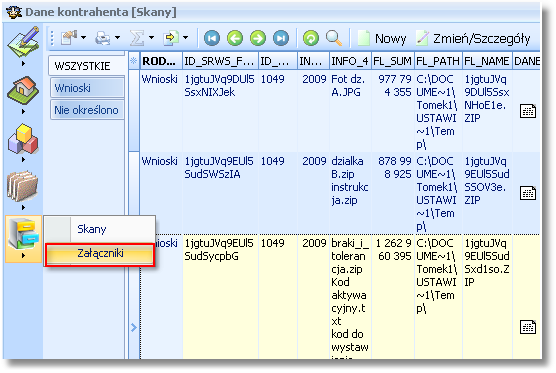Image resolution: width=556 pixels, height=373 pixels.
Task: Click FL_NAME cell 1jgtuJVq9EUl5SudSSOV3e.ZIP
Action: coord(487,193)
